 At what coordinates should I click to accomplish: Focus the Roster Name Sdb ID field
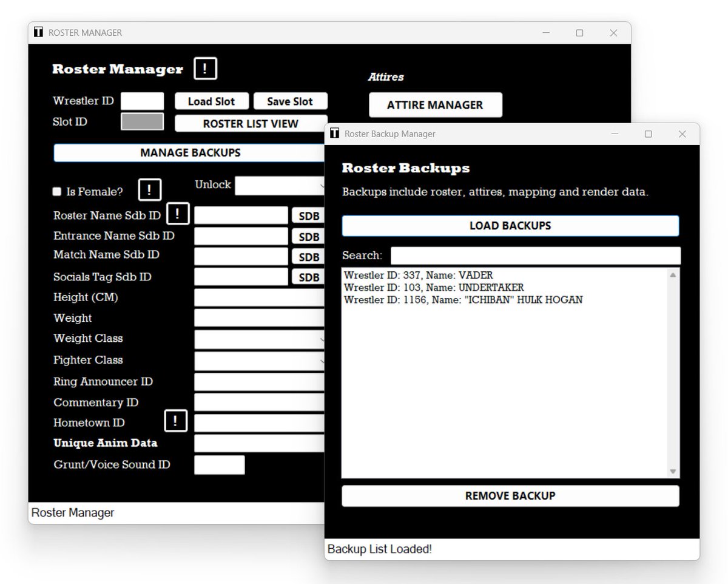[241, 216]
